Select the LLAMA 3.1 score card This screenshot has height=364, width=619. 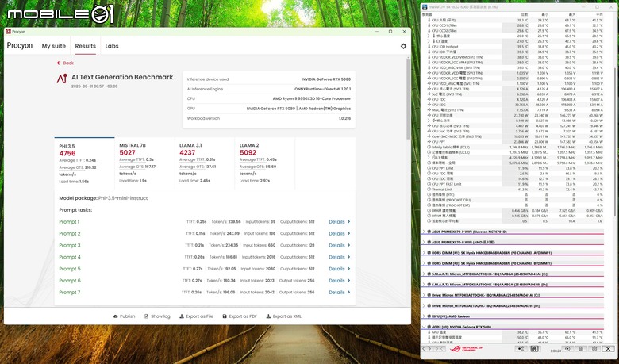click(205, 163)
